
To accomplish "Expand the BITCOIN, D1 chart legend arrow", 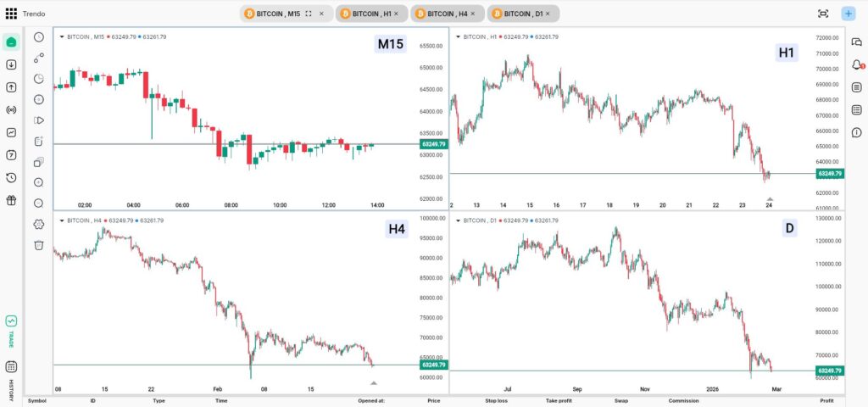I will [458, 220].
